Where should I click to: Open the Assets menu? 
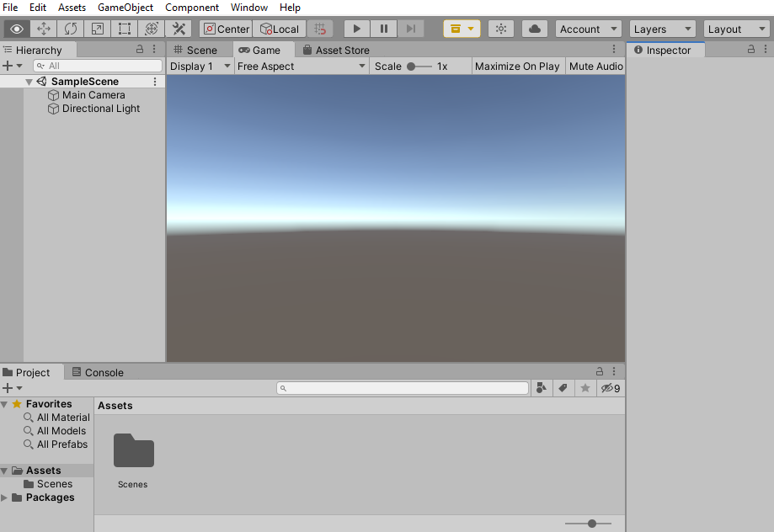[72, 8]
